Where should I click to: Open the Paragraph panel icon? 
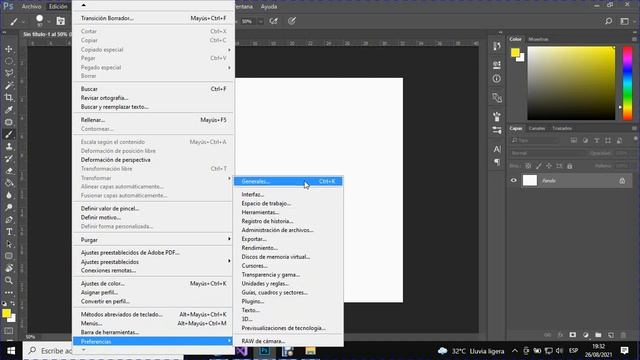tap(497, 162)
